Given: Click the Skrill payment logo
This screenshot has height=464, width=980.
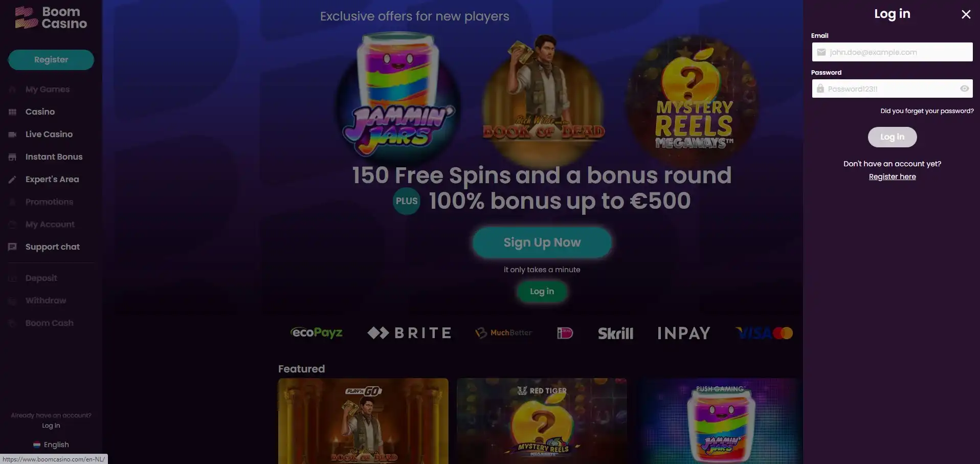Looking at the screenshot, I should [x=615, y=334].
